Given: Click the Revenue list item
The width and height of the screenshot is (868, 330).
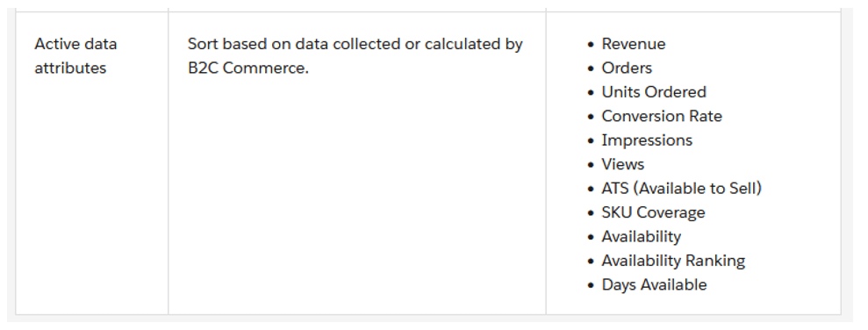Looking at the screenshot, I should 634,44.
